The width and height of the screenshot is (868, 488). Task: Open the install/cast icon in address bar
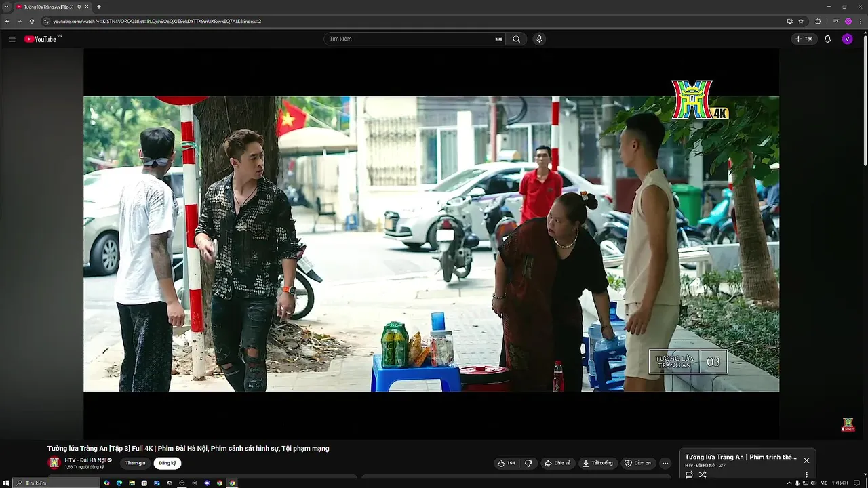coord(790,21)
